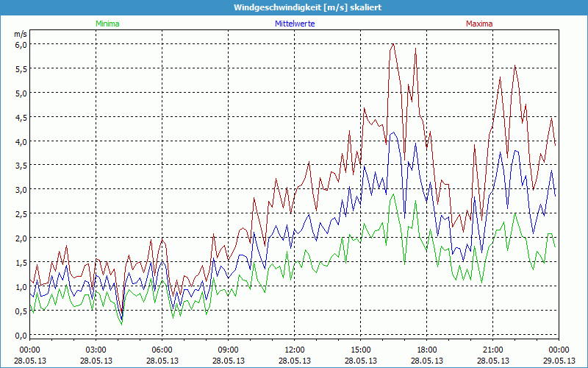
Task: Click the 29.05.13 date label
Action: 559,361
